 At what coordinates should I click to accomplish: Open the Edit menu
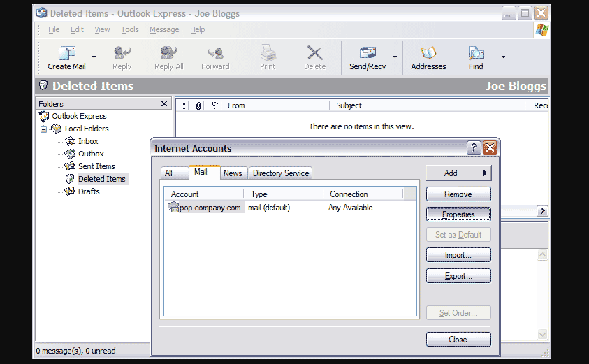77,29
